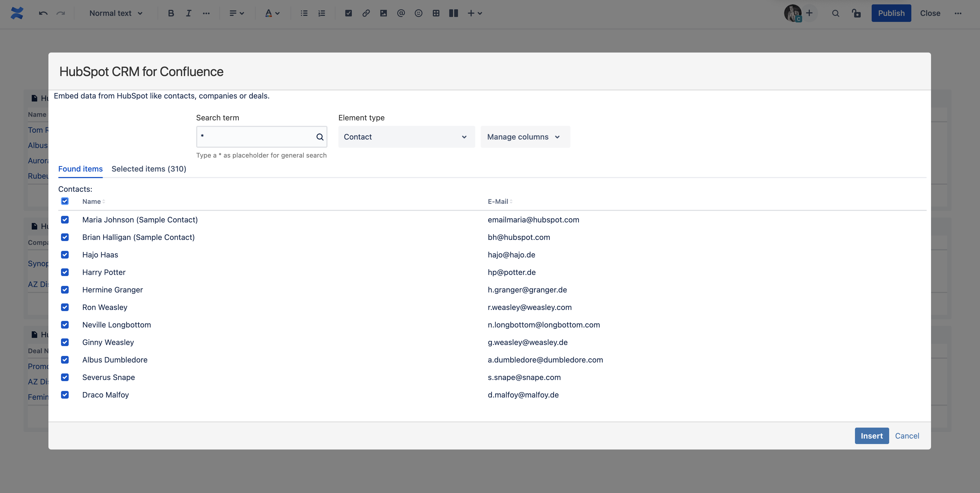Click the emoji icon in toolbar
The height and width of the screenshot is (493, 980).
[419, 13]
